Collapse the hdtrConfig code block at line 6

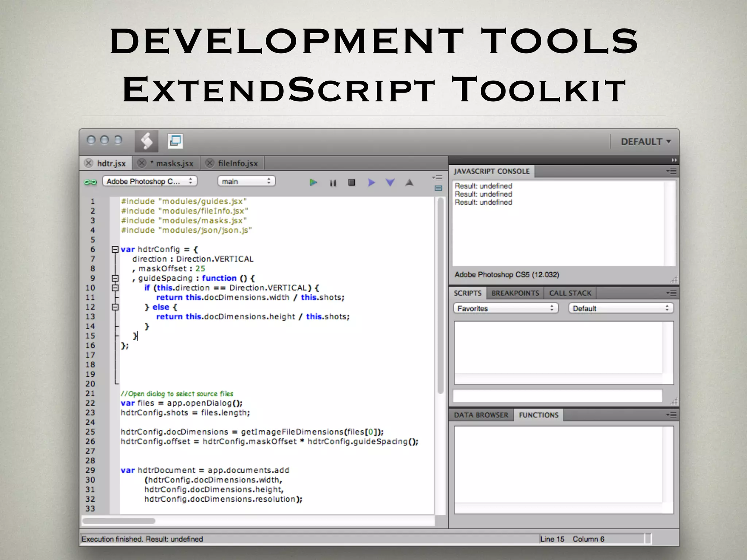115,249
